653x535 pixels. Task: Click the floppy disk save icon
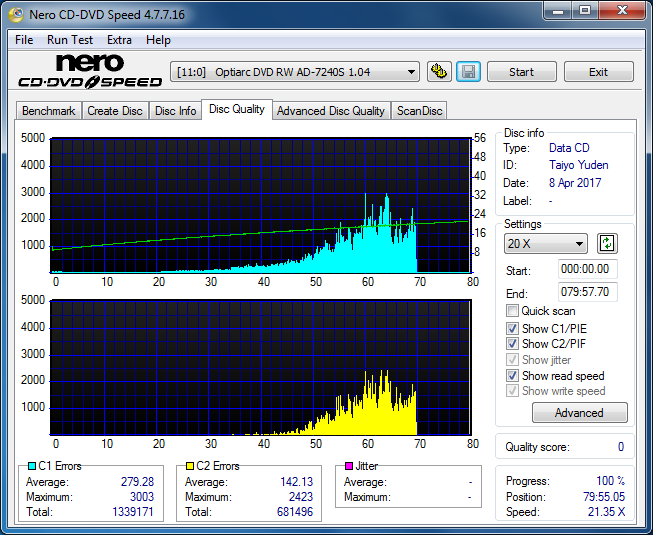pyautogui.click(x=469, y=72)
